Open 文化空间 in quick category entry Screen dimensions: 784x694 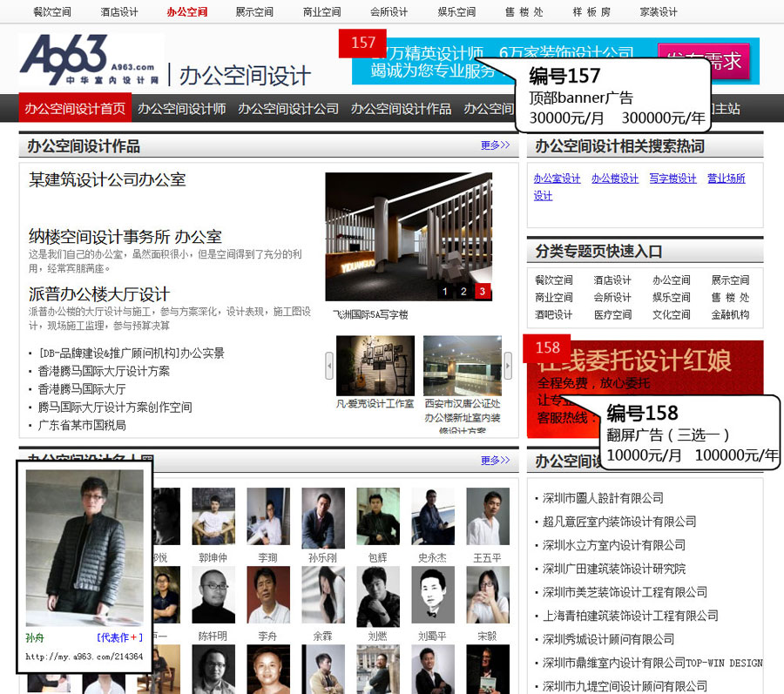[672, 314]
